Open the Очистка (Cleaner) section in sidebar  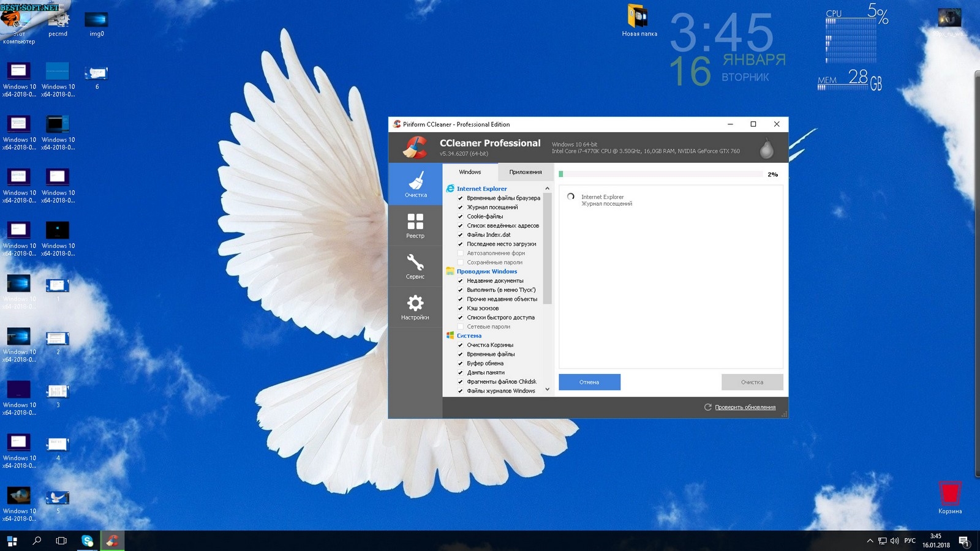click(x=415, y=184)
